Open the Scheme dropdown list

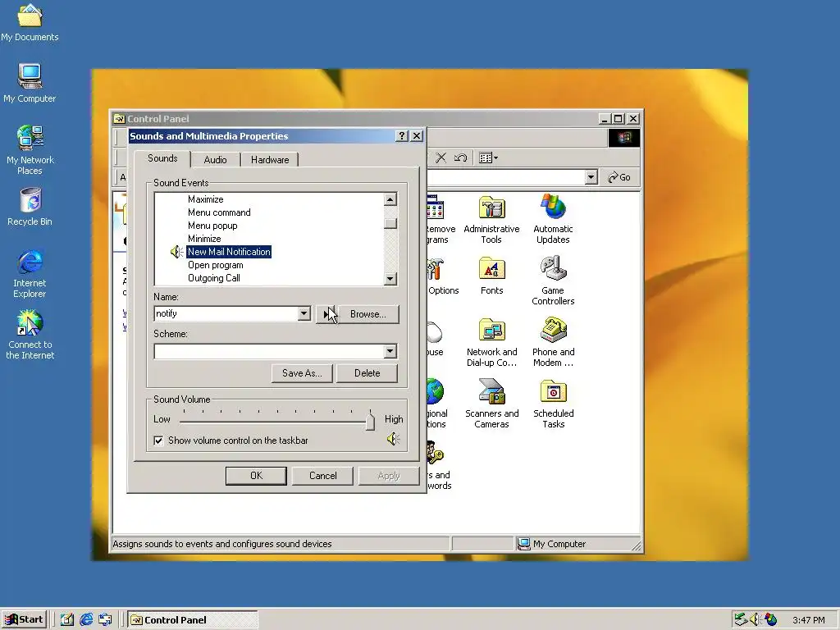[x=390, y=351]
